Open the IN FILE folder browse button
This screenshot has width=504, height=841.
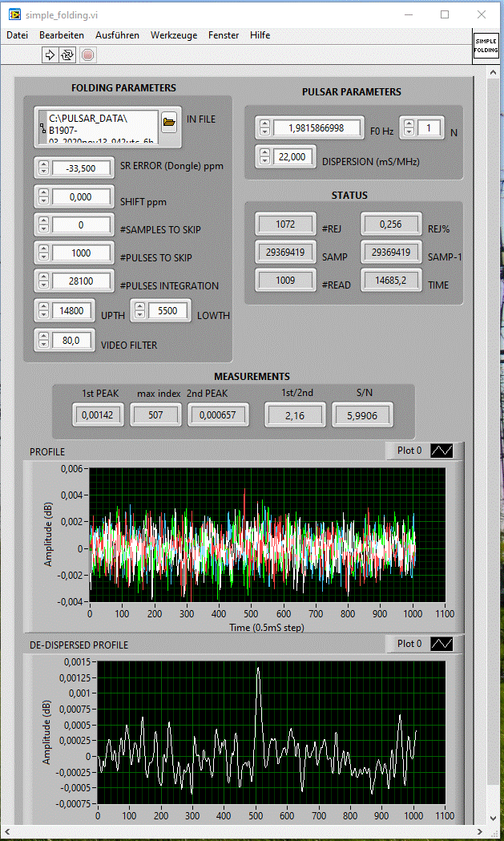pyautogui.click(x=169, y=123)
